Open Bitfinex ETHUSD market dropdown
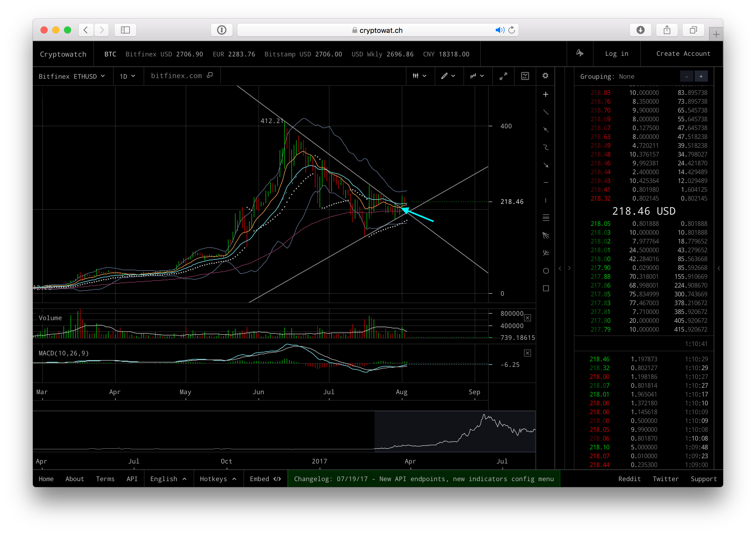This screenshot has height=534, width=756. click(x=72, y=76)
